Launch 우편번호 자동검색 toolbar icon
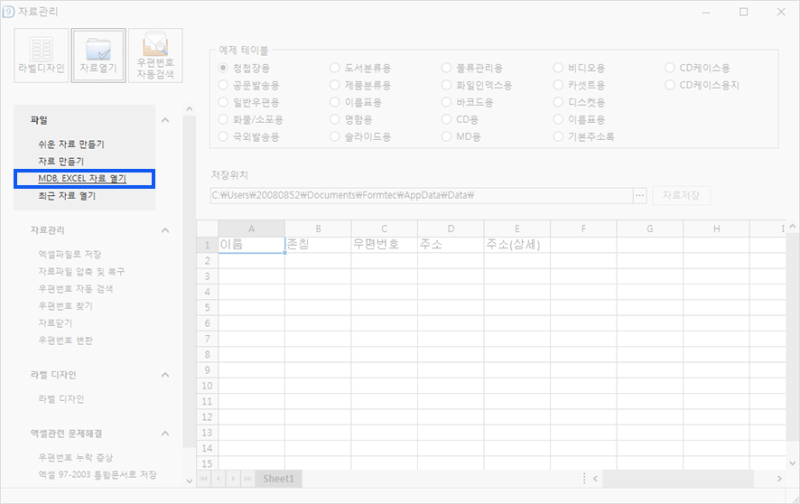Image resolution: width=800 pixels, height=504 pixels. click(156, 55)
